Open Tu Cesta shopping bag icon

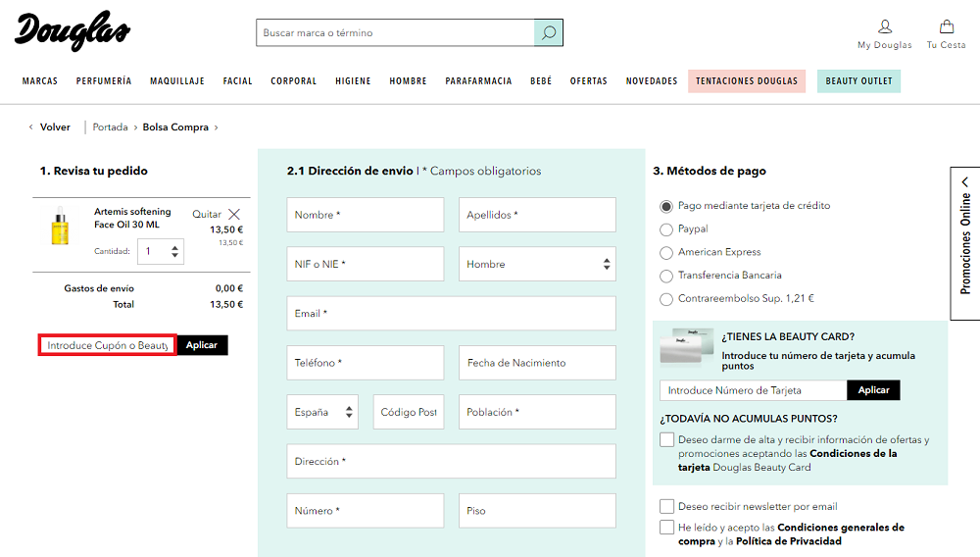pyautogui.click(x=946, y=27)
